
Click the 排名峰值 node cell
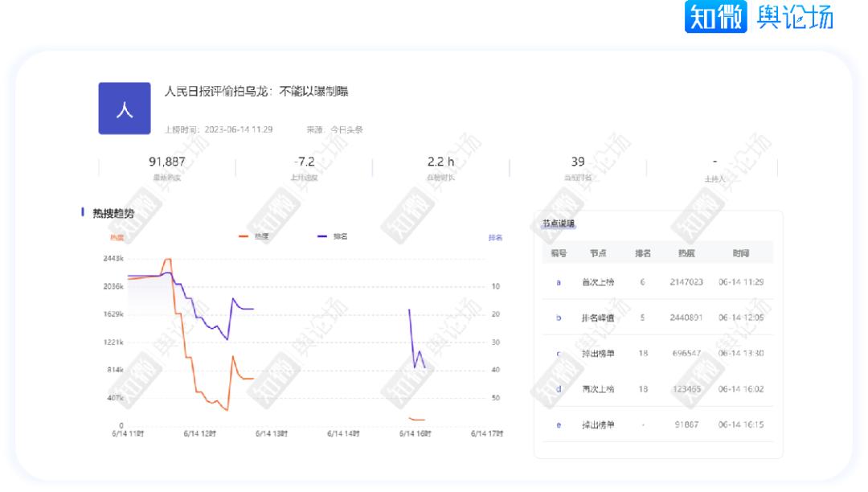598,318
